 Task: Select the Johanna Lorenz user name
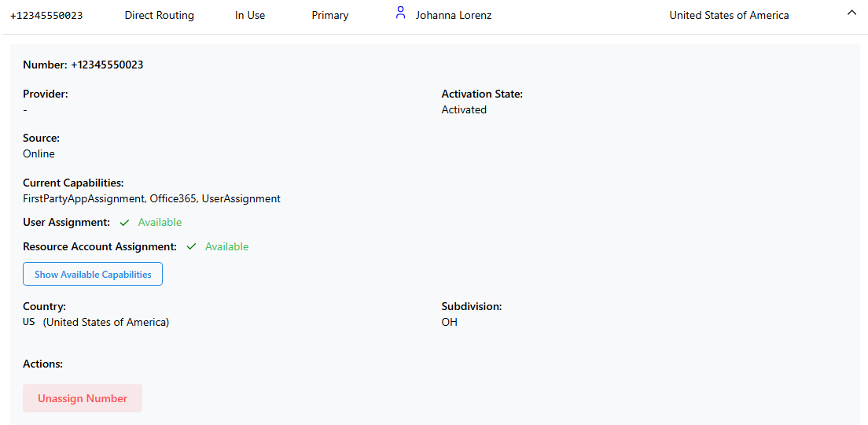tap(454, 16)
